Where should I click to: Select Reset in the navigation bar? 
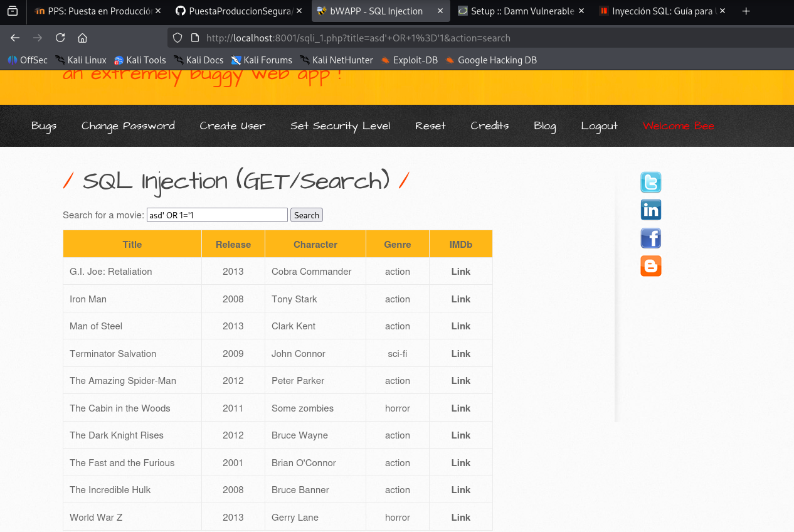click(430, 126)
